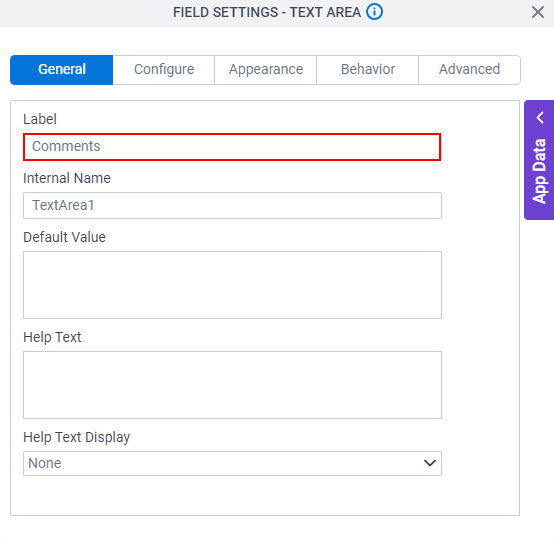The height and width of the screenshot is (542, 554).
Task: Go to the Appearance tab
Action: 266,70
